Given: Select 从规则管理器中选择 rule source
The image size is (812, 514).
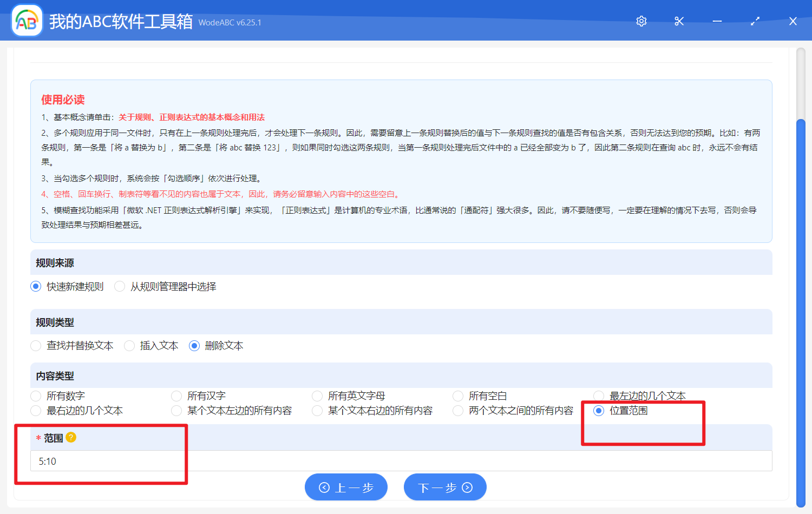Looking at the screenshot, I should pyautogui.click(x=119, y=286).
